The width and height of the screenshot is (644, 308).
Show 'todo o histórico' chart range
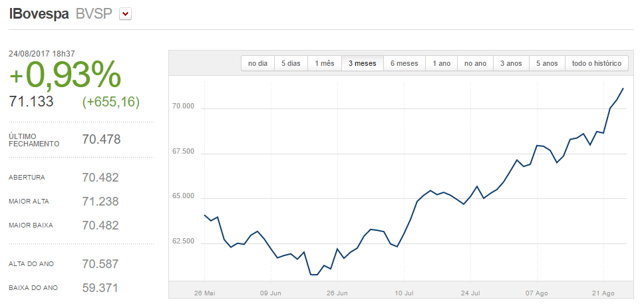(x=596, y=63)
